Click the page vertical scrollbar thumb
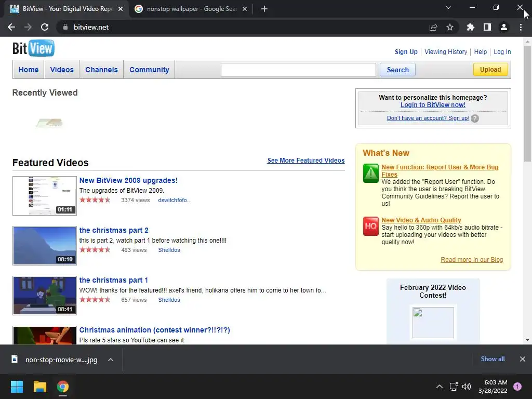 tap(527, 103)
